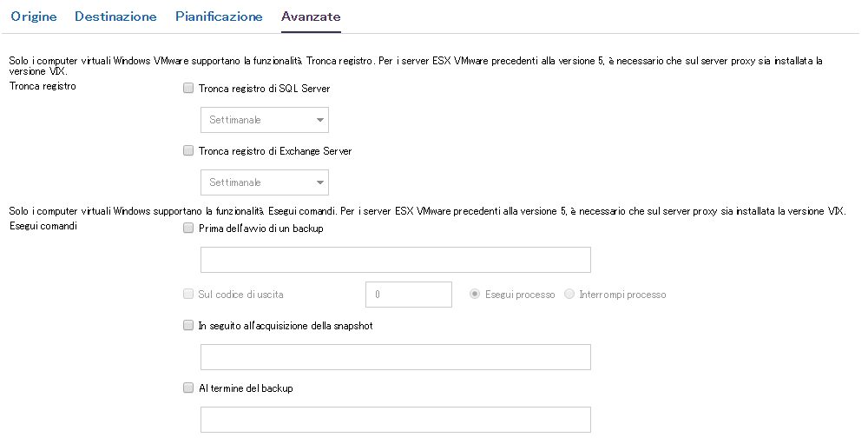Focus the end-of-backup command text field
This screenshot has width=868, height=444.
tap(395, 420)
